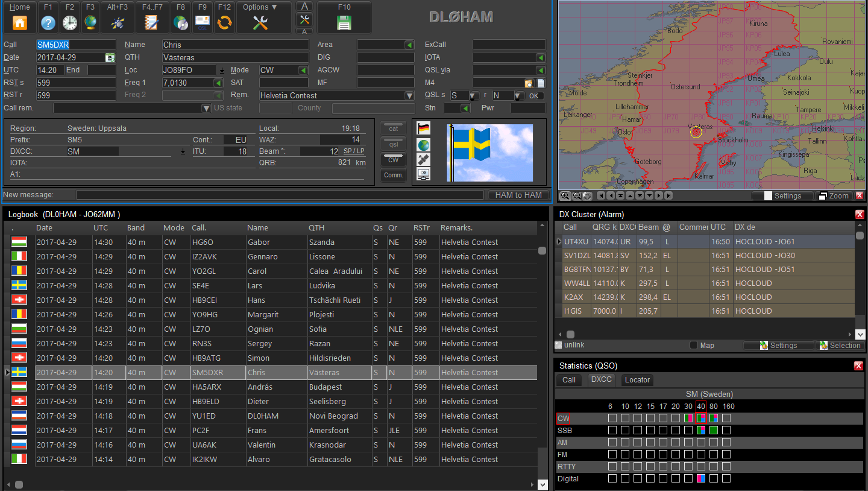Click the Name input field
Image resolution: width=868 pixels, height=491 pixels.
tap(236, 45)
